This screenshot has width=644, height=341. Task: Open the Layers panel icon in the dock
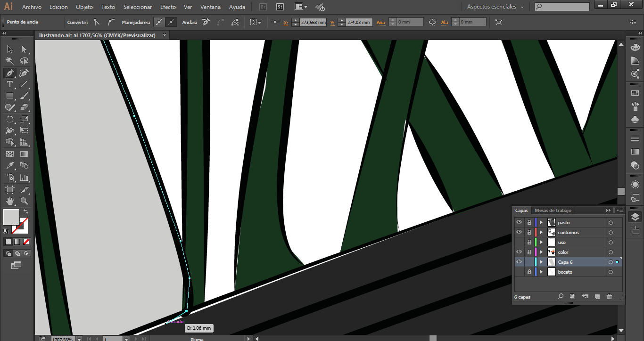[635, 217]
